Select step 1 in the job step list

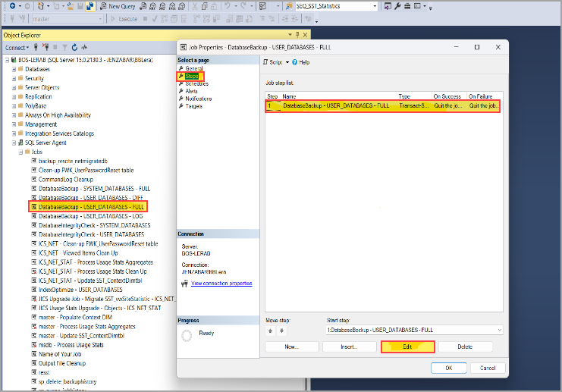coord(383,105)
